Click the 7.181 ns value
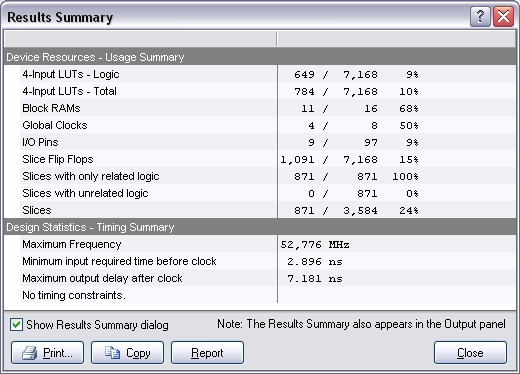520x374 pixels. coord(315,279)
